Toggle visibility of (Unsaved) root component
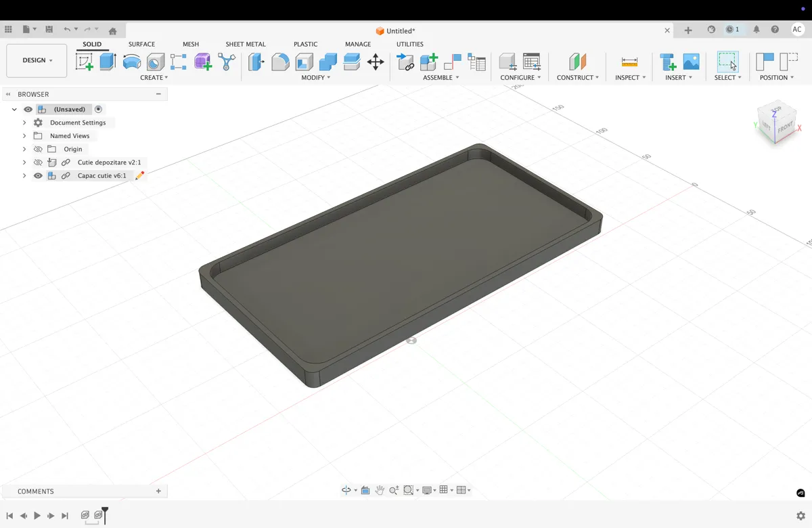 pyautogui.click(x=28, y=109)
